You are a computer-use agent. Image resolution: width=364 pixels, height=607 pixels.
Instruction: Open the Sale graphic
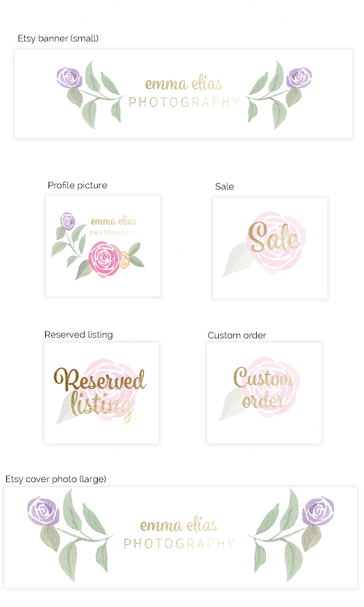click(x=270, y=248)
